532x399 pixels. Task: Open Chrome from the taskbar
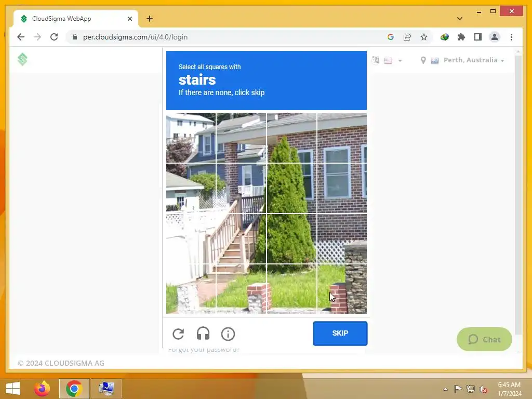74,389
